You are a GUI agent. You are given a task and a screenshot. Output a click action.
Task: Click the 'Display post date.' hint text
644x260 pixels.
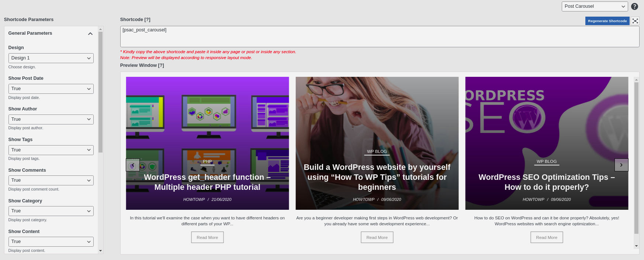(24, 98)
